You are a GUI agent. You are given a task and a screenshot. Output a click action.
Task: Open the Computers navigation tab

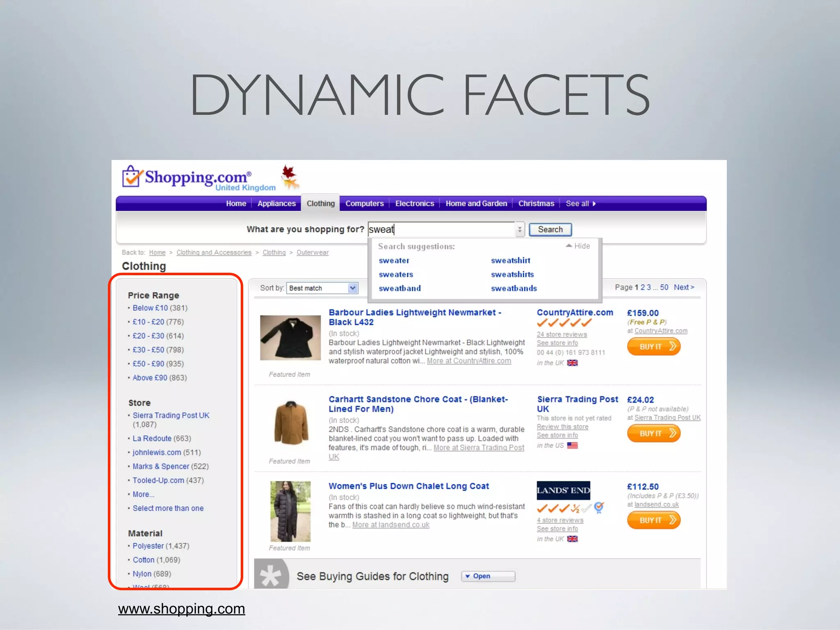click(x=364, y=203)
